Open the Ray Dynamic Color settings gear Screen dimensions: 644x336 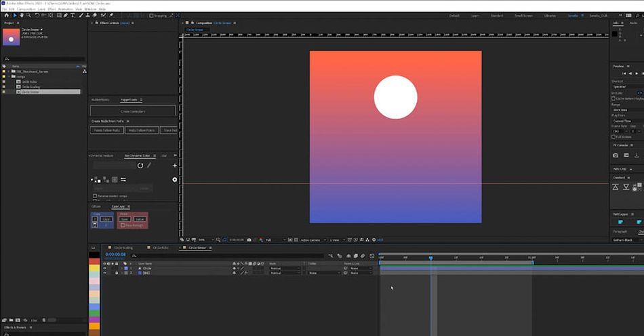pyautogui.click(x=174, y=180)
